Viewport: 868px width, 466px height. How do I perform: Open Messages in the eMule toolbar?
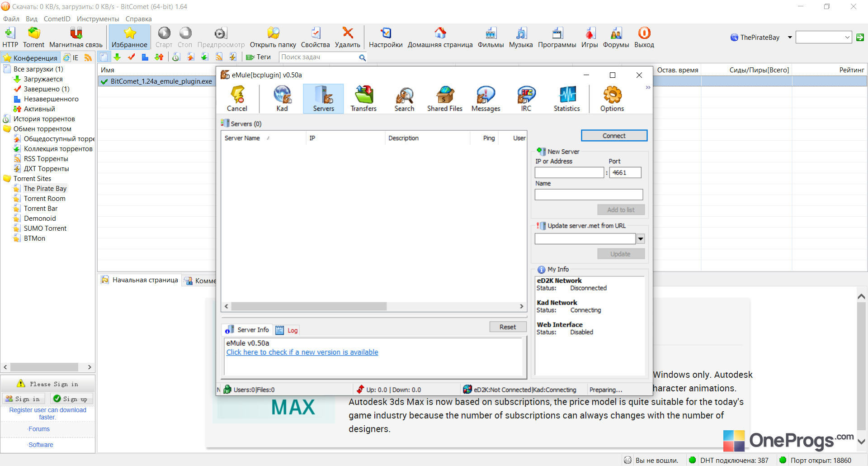(x=486, y=99)
